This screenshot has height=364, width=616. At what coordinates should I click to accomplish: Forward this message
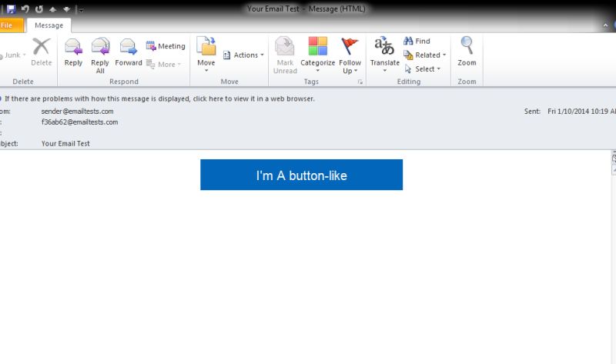point(129,52)
